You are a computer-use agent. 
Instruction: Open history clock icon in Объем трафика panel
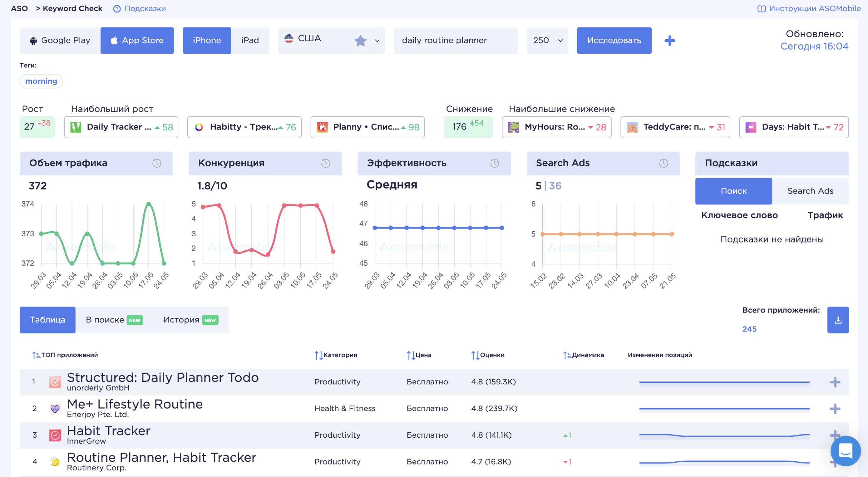point(157,163)
